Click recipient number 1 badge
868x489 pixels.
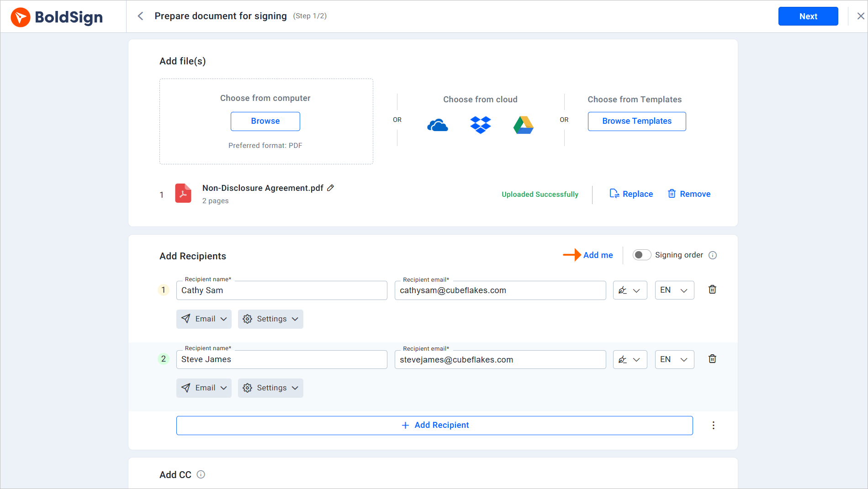point(164,290)
